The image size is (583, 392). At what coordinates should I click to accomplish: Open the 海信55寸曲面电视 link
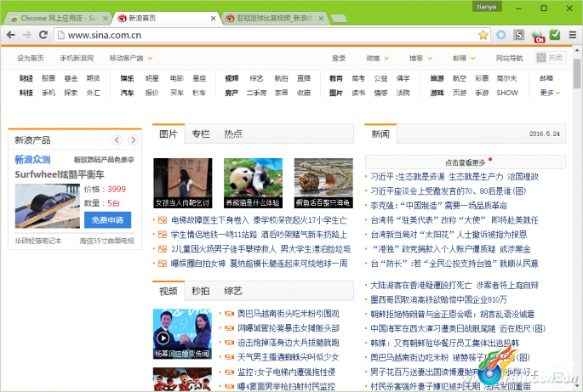pos(106,241)
